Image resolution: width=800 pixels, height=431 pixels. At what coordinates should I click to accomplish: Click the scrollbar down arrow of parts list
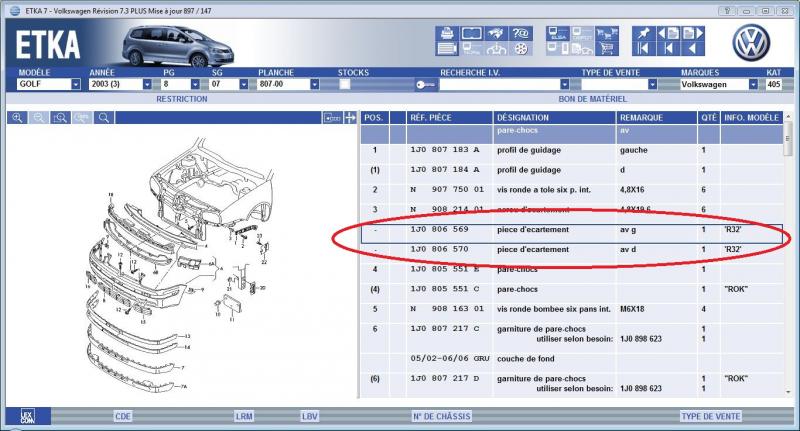(788, 392)
